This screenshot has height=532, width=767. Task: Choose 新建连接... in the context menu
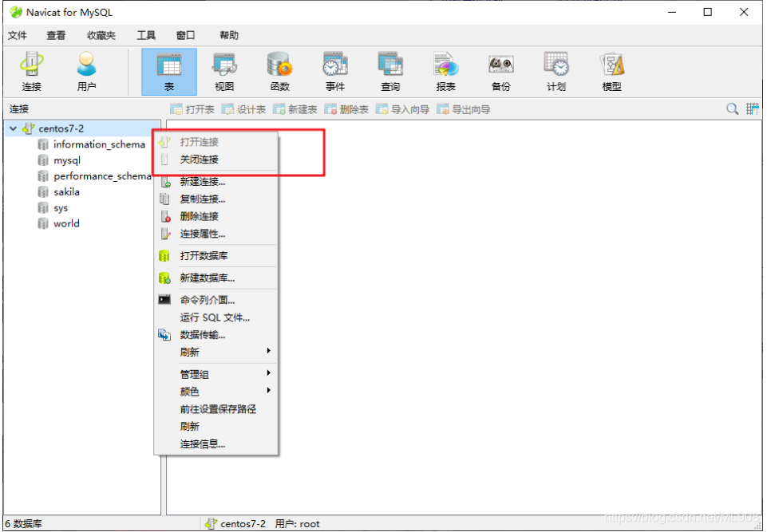(x=216, y=182)
